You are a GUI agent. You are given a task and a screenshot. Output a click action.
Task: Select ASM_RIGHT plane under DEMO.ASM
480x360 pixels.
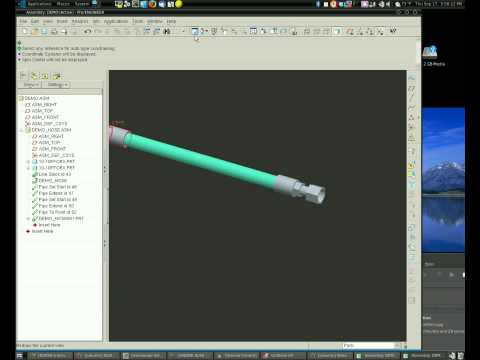click(44, 105)
